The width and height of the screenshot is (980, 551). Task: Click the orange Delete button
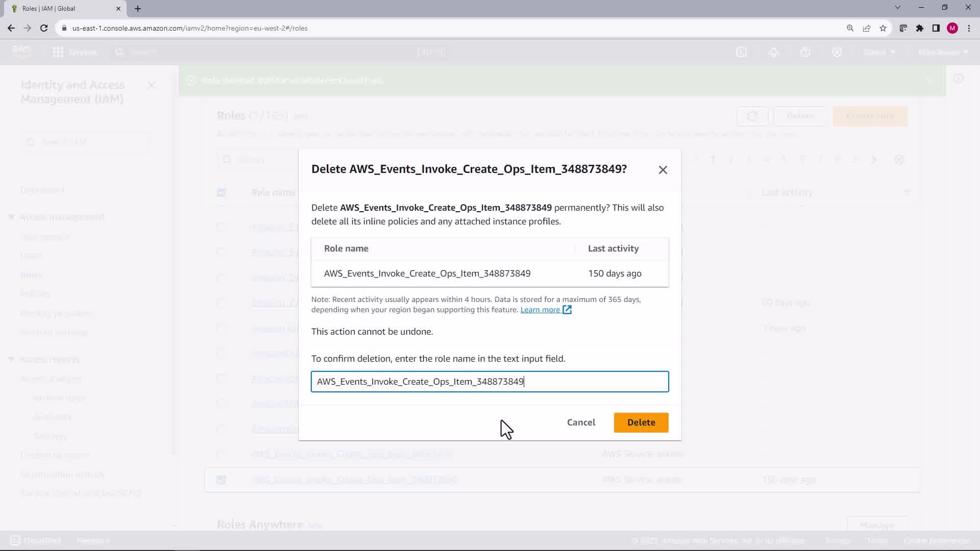[641, 422]
